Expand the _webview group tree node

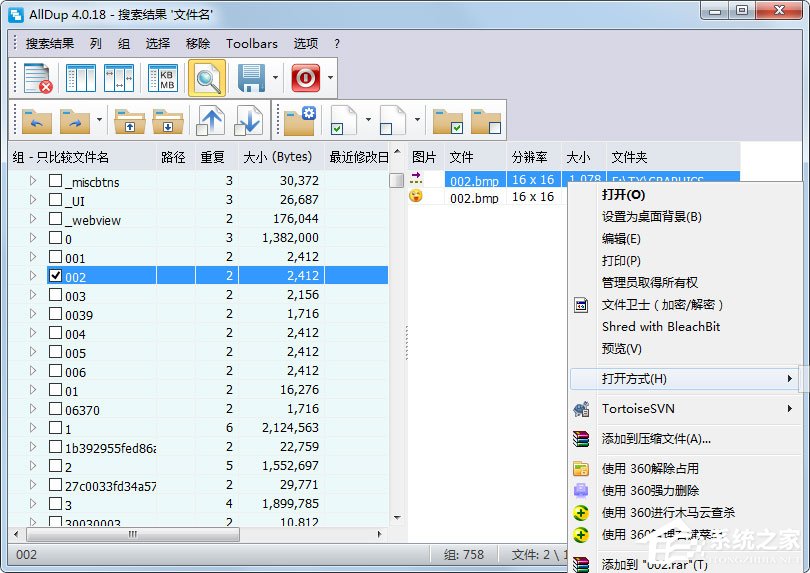pyautogui.click(x=33, y=219)
